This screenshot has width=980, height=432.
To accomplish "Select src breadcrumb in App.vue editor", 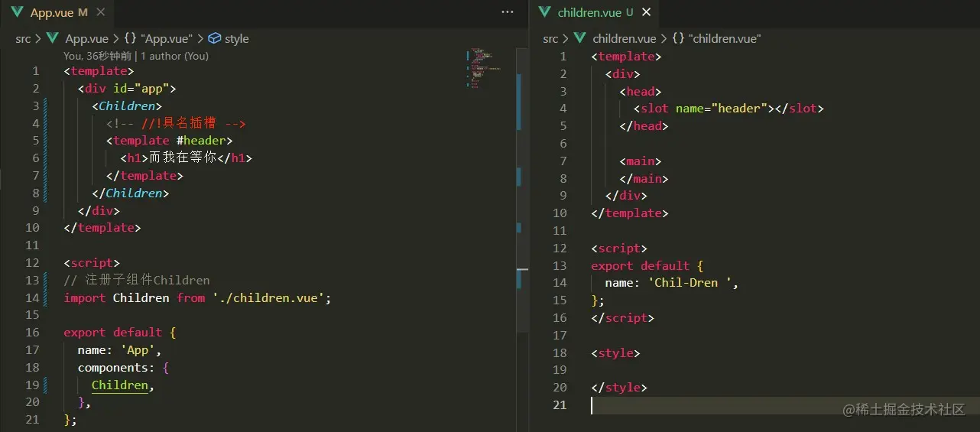I will 23,38.
